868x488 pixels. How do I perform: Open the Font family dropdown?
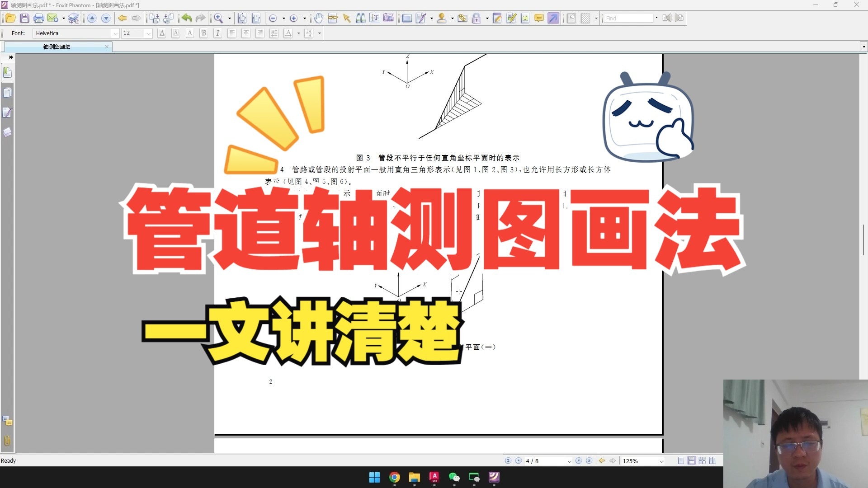click(x=115, y=33)
